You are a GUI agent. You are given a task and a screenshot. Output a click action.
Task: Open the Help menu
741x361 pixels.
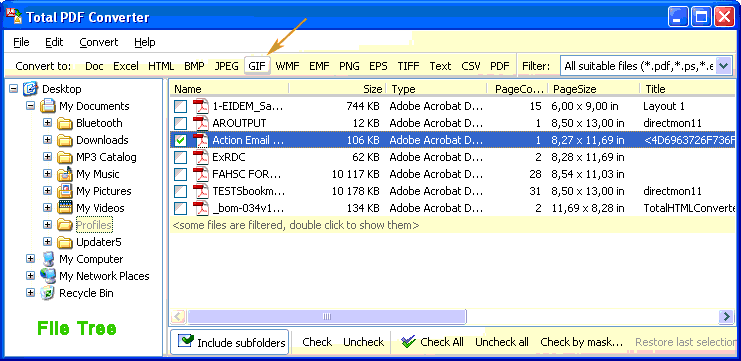145,42
